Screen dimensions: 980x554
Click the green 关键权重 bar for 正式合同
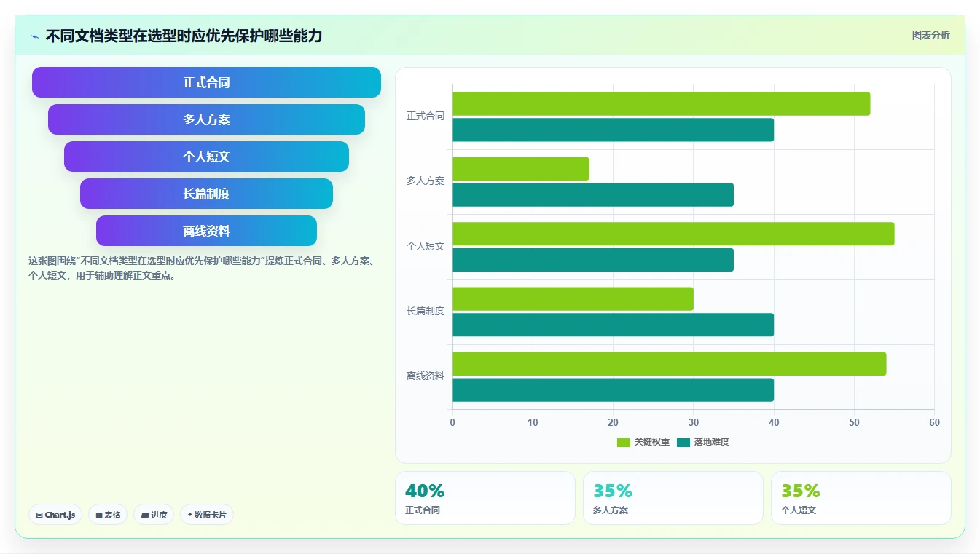tap(662, 104)
